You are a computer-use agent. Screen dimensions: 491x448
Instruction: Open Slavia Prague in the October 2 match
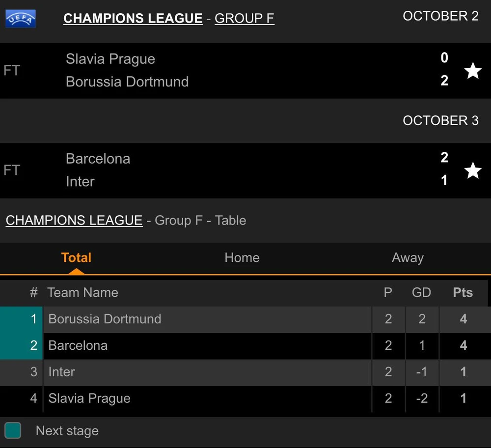click(x=110, y=59)
